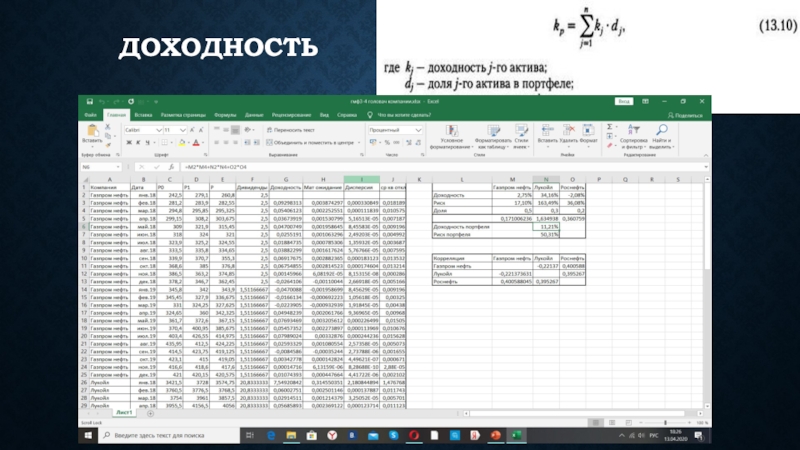This screenshot has width=800, height=450.
Task: Click the Clear eraser icon
Action: (x=610, y=146)
